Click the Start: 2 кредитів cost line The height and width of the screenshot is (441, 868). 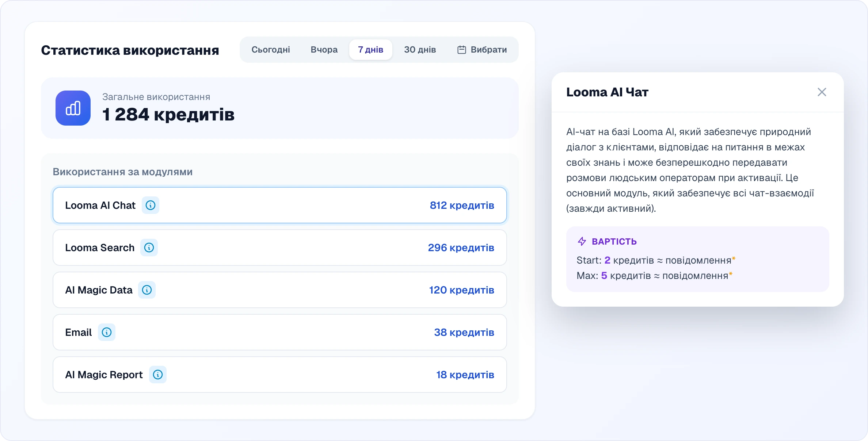tap(656, 260)
